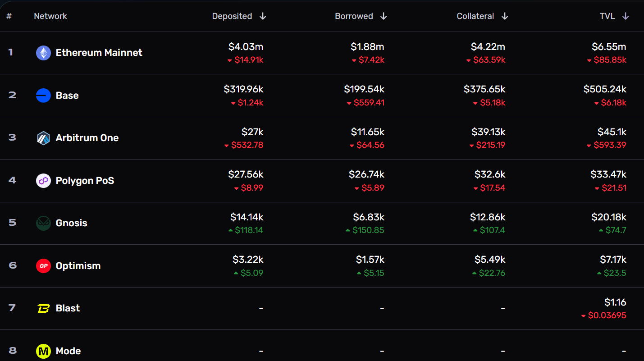Sort by TVL using its arrow
644x361 pixels.
[626, 16]
